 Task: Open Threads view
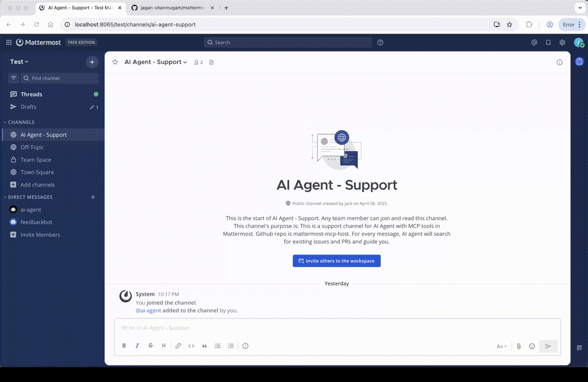pyautogui.click(x=52, y=94)
